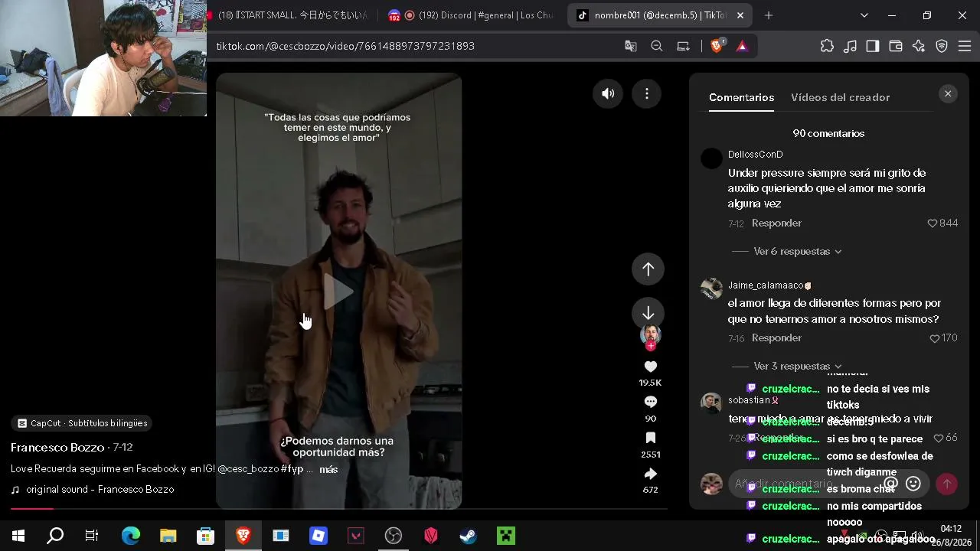
Task: Open zoom control in address bar
Action: pyautogui.click(x=657, y=46)
